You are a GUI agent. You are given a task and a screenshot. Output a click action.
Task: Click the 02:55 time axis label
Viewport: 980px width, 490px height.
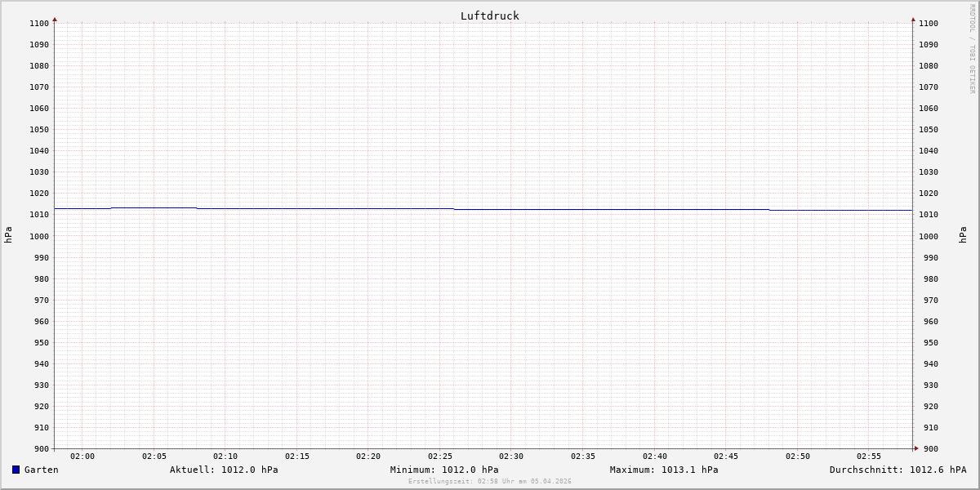869,456
